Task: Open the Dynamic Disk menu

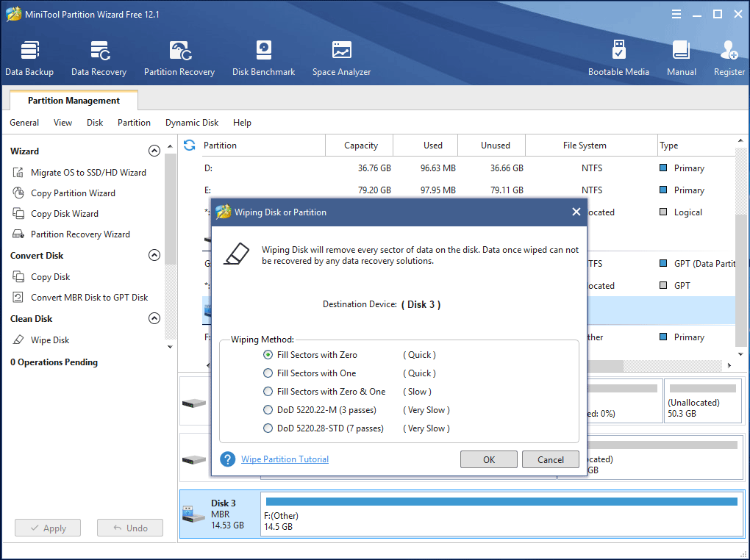Action: 192,123
